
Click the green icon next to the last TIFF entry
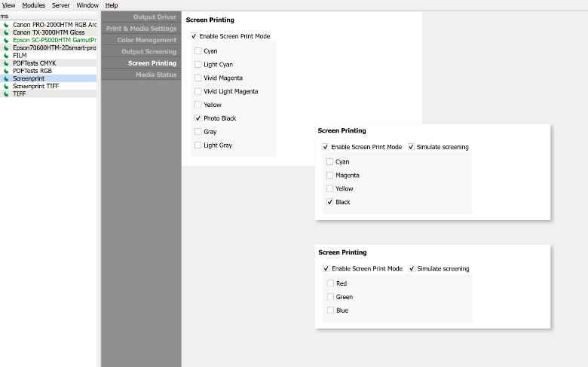pos(6,93)
